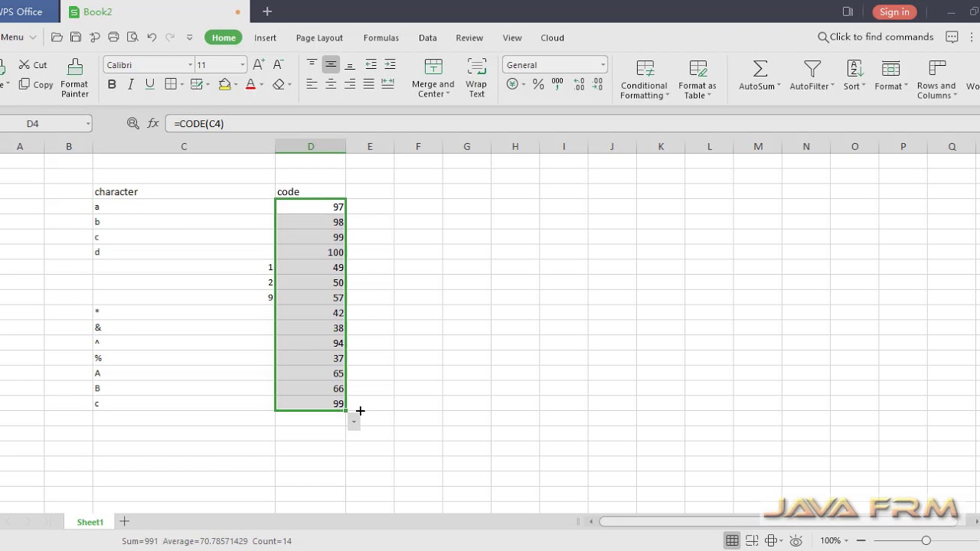This screenshot has width=980, height=551.
Task: Decrease indent in the alignment group
Action: click(x=371, y=64)
